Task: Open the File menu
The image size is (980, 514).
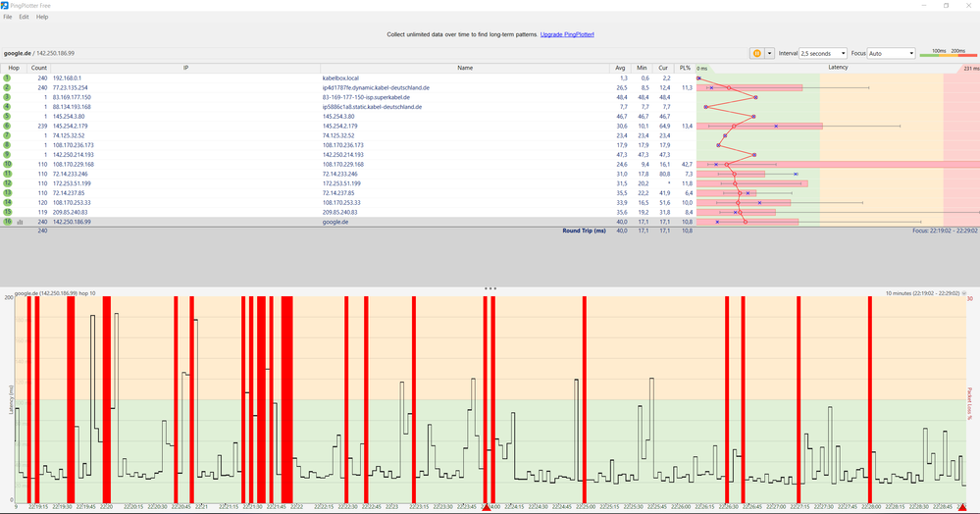Action: (x=8, y=17)
